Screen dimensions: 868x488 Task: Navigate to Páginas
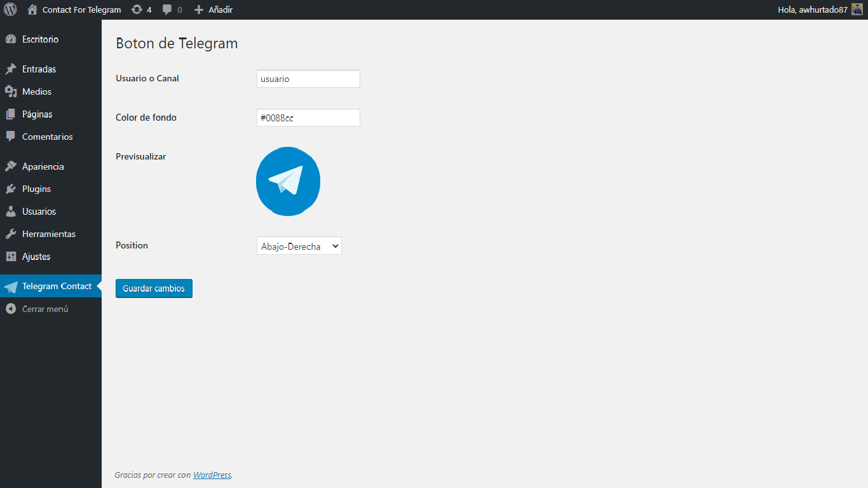point(51,114)
